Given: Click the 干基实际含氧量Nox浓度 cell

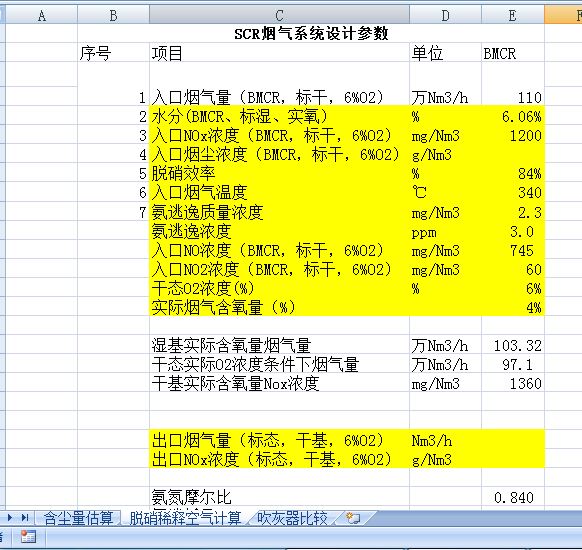Looking at the screenshot, I should [279, 383].
